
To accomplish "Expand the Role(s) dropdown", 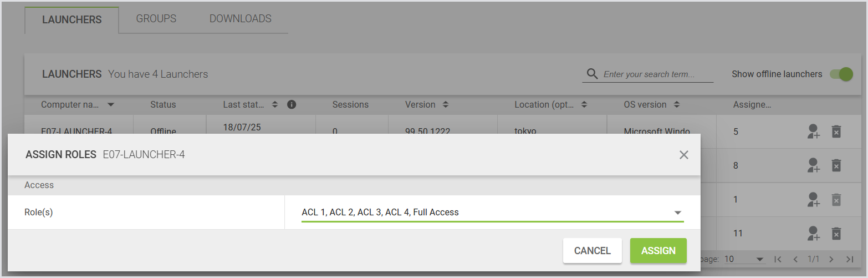I will click(677, 213).
